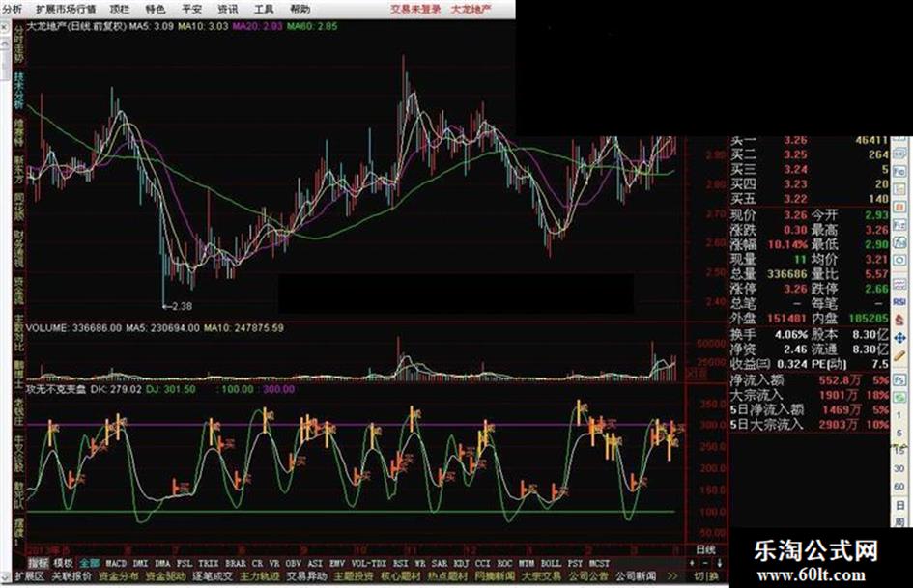
Task: Open the 平安 menu
Action: pos(191,10)
